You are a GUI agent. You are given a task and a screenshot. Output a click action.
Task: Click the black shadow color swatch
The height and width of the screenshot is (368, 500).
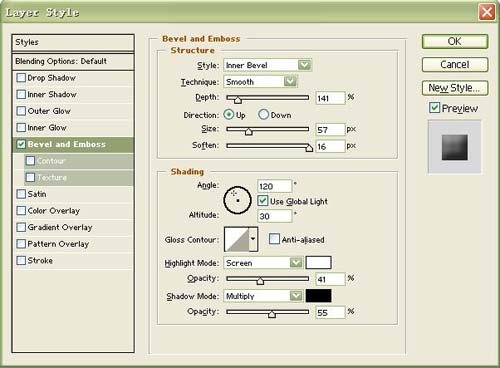point(318,296)
